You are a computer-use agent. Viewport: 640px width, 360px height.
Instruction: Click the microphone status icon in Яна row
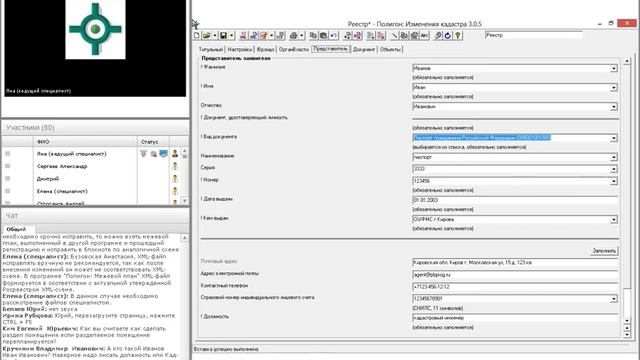(x=143, y=153)
